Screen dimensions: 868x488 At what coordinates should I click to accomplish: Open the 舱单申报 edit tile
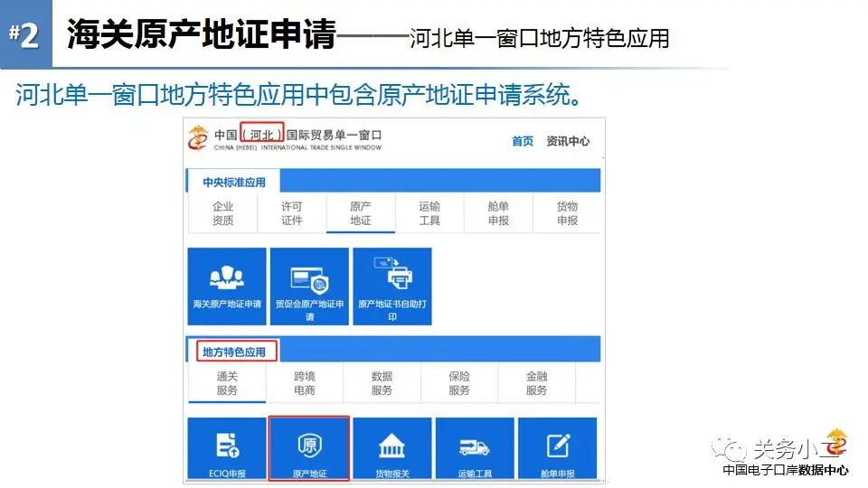coord(558,448)
